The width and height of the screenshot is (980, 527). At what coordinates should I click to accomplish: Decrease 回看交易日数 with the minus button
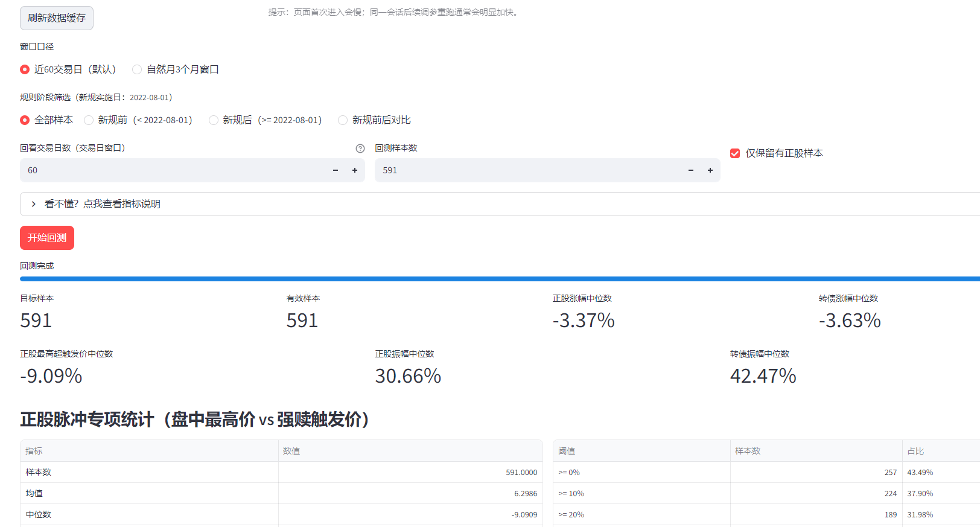pos(336,170)
